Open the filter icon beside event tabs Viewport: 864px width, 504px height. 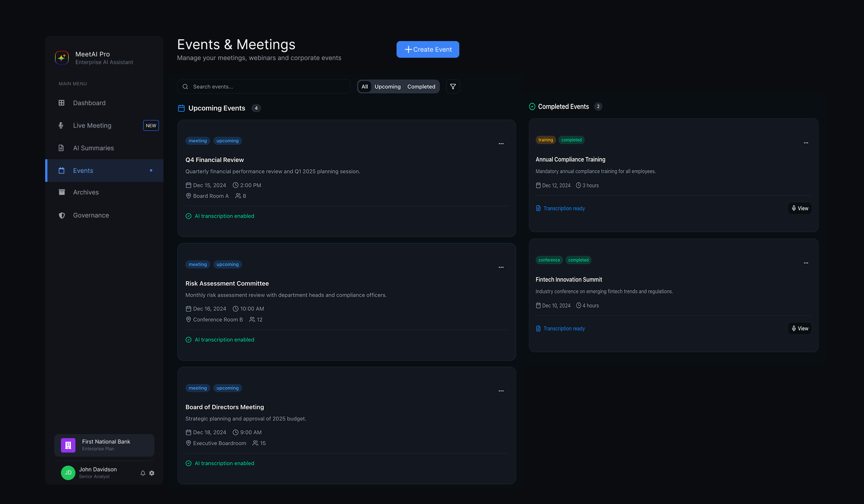click(453, 86)
